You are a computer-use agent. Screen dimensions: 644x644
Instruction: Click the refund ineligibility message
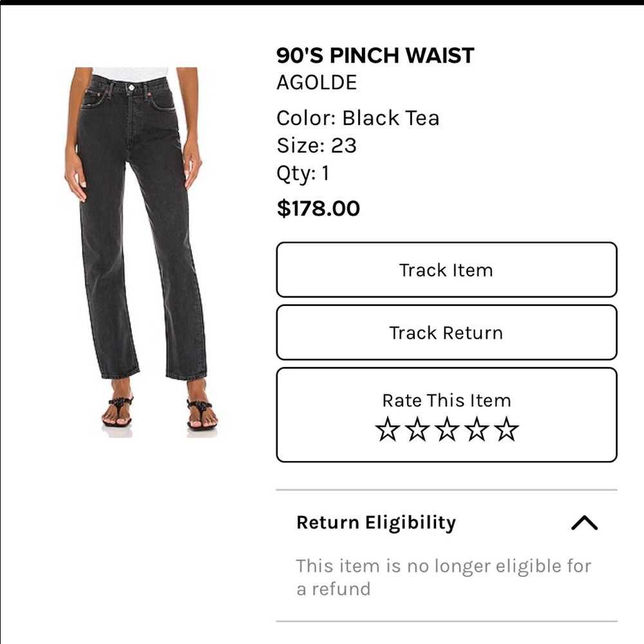coord(443,576)
